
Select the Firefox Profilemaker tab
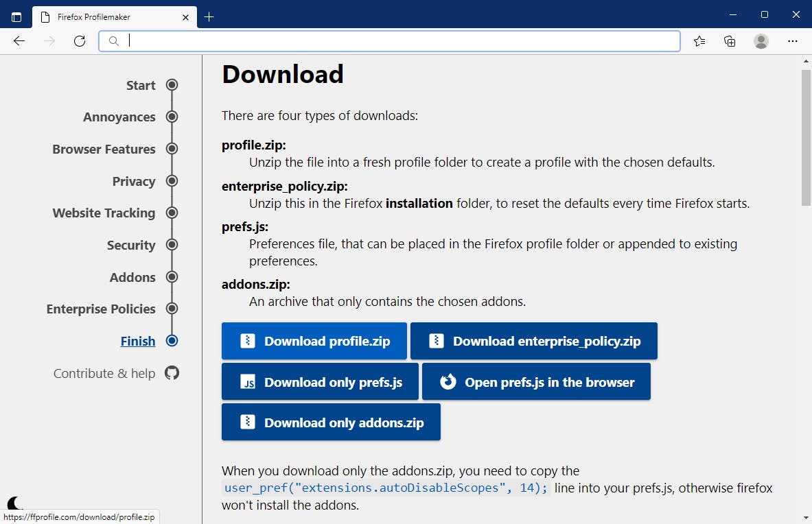point(115,17)
